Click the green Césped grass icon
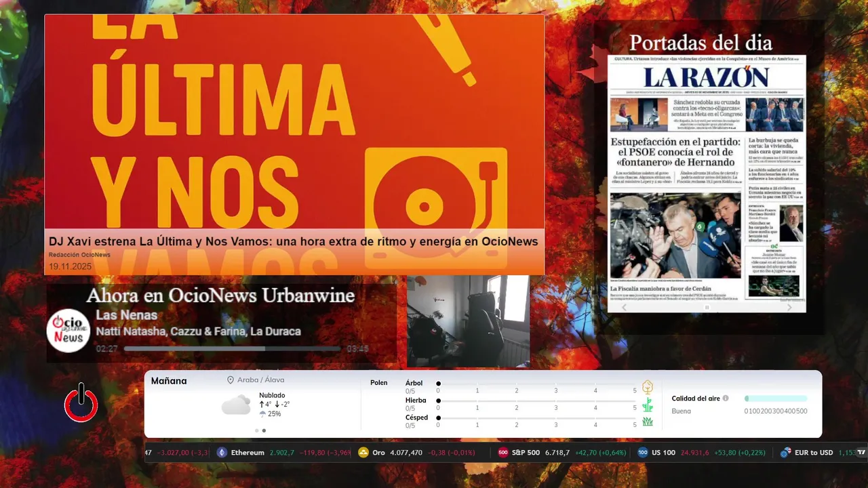The height and width of the screenshot is (488, 868). pyautogui.click(x=648, y=422)
